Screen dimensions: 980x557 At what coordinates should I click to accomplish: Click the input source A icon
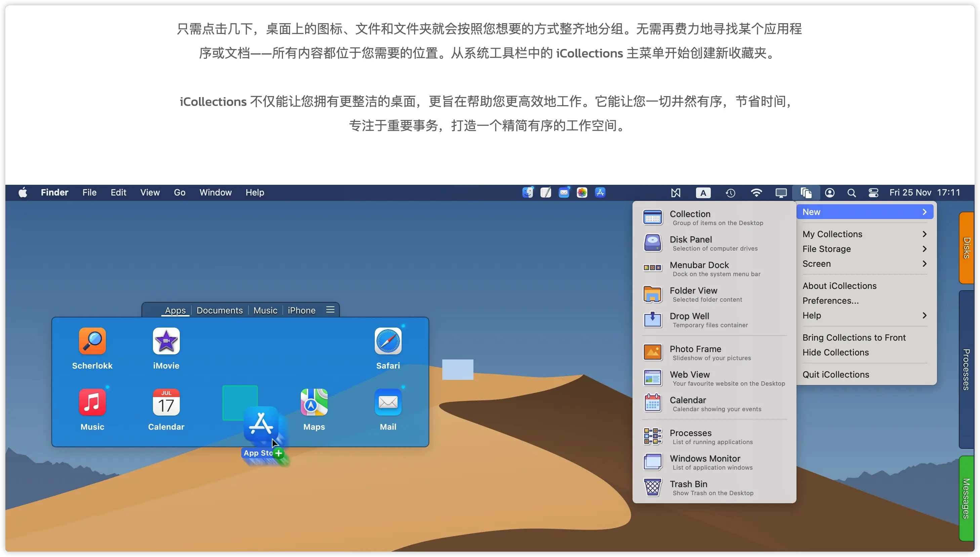pyautogui.click(x=703, y=193)
